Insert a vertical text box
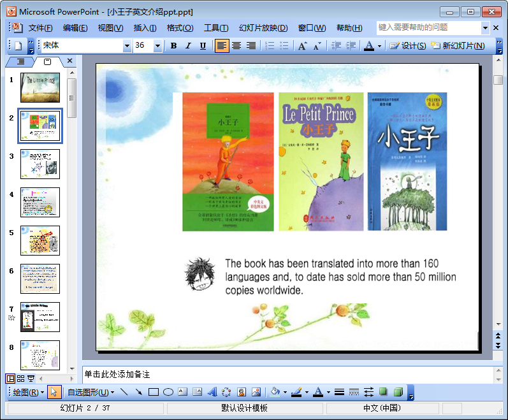Viewport: 508px width, 420px height. coord(198,392)
